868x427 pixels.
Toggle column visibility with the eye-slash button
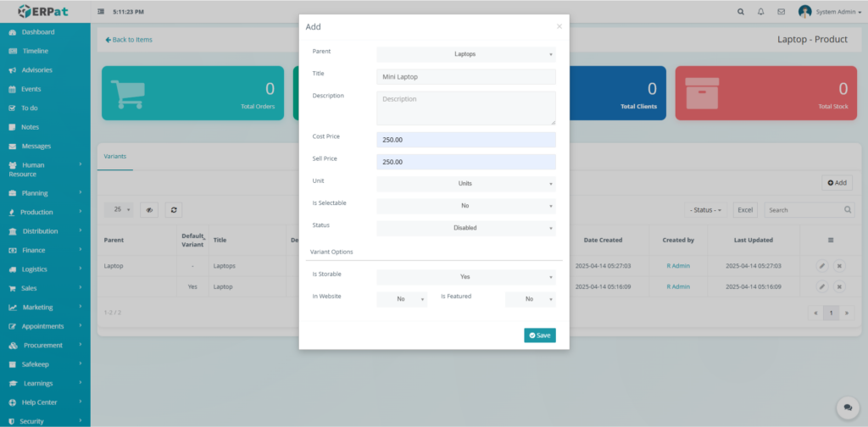149,209
